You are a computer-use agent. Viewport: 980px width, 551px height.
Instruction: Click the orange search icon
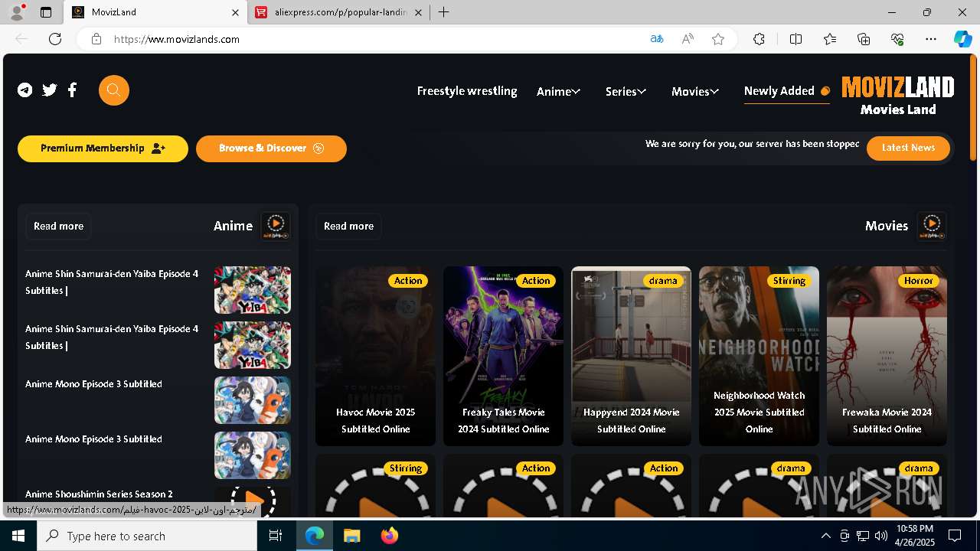click(x=114, y=90)
